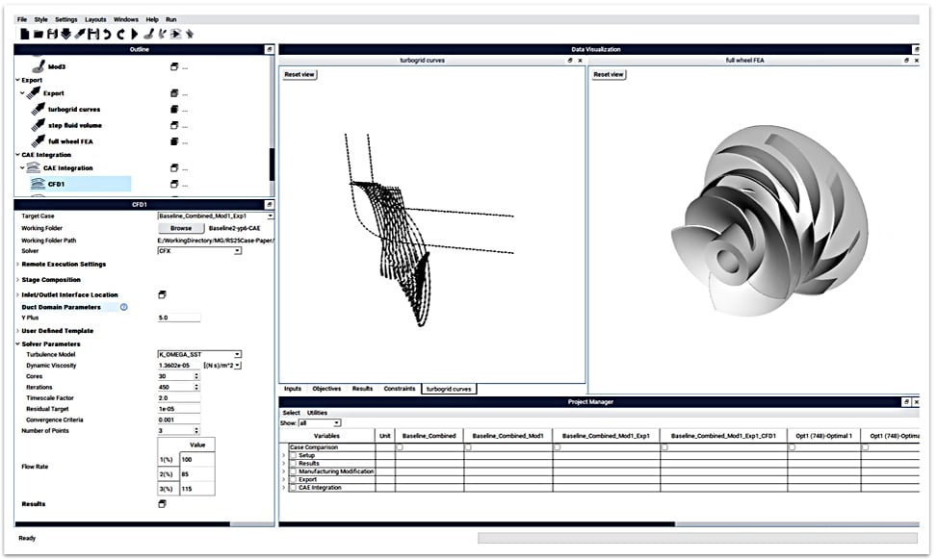Expand User Defined Template section

(17, 331)
